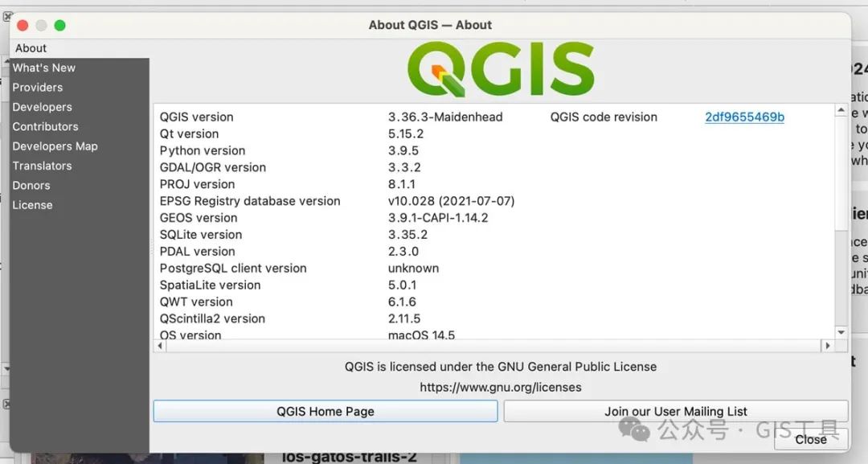Click the horizontal scrollbar right arrow
The height and width of the screenshot is (464, 868).
coord(828,346)
